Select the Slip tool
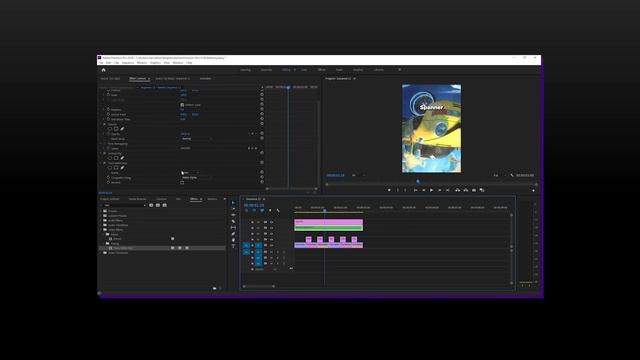 click(x=233, y=227)
